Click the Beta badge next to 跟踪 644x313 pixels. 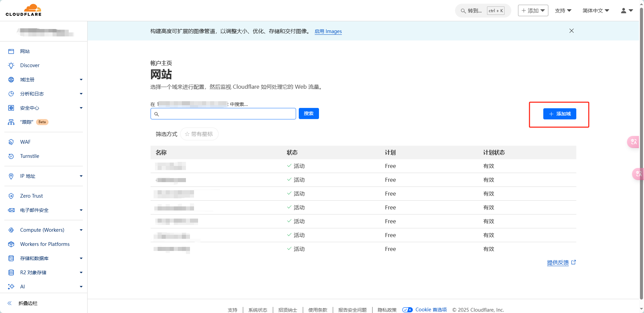(42, 122)
